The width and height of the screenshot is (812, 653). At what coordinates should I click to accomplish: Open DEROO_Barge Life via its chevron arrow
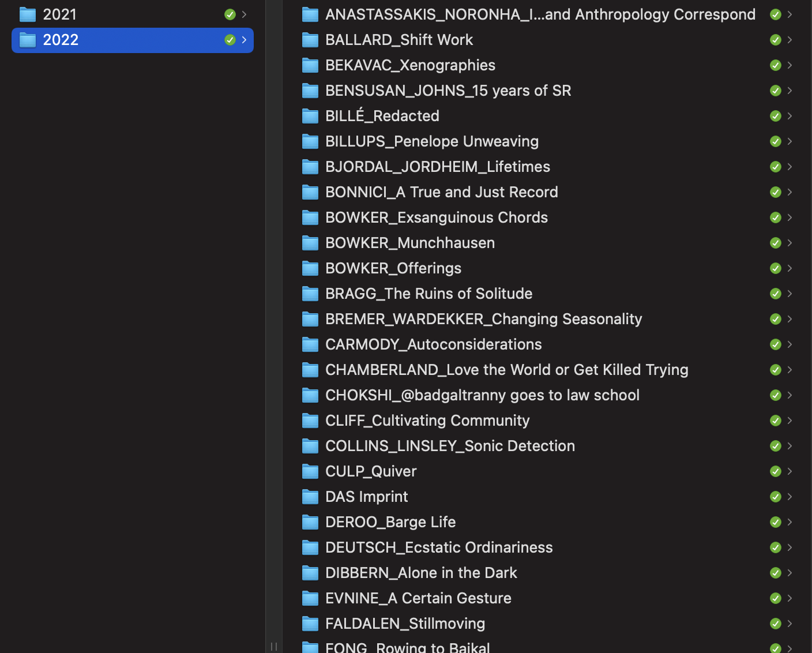point(790,522)
